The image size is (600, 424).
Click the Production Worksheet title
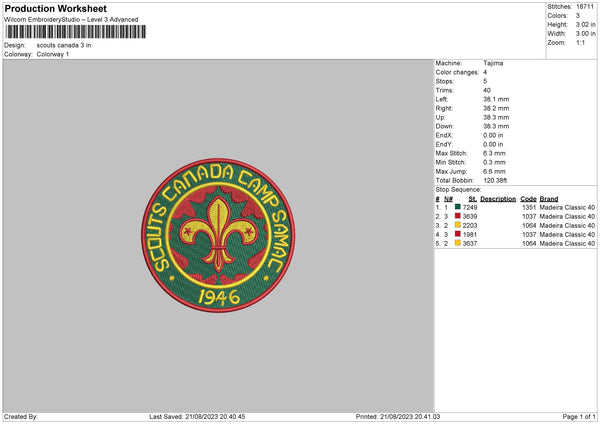(x=55, y=8)
